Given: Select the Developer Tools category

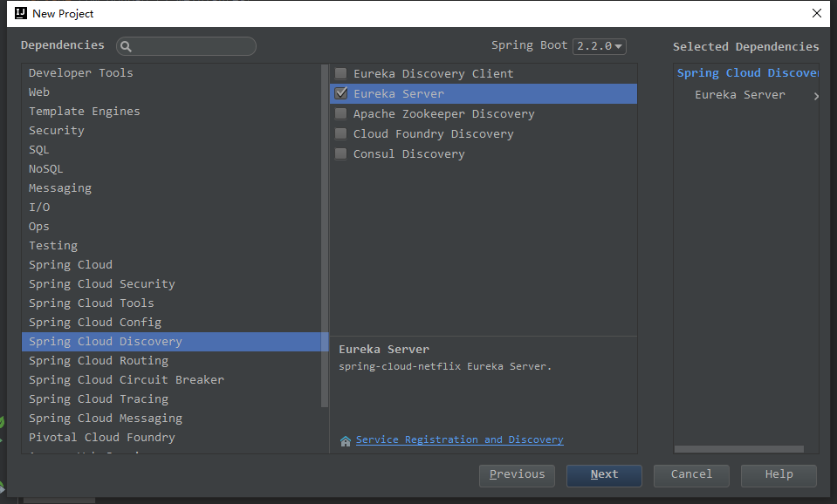Looking at the screenshot, I should click(81, 73).
